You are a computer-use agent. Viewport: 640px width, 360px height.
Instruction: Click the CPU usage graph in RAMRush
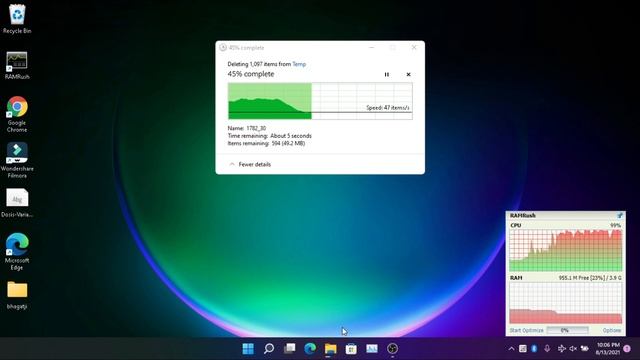[566, 250]
